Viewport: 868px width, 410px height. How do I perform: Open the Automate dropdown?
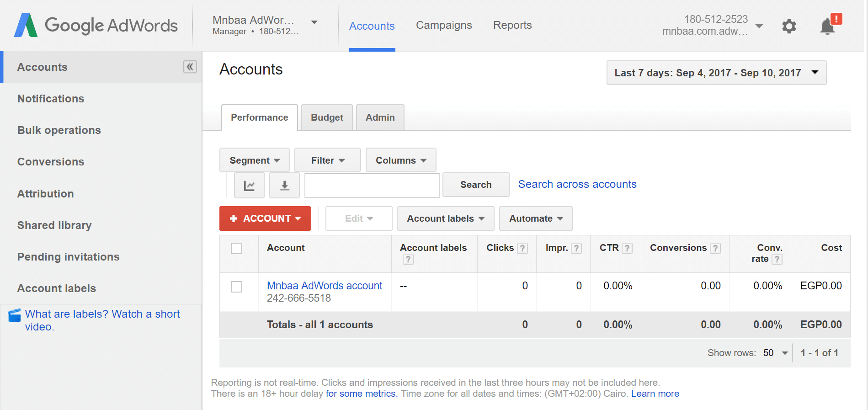pos(536,218)
